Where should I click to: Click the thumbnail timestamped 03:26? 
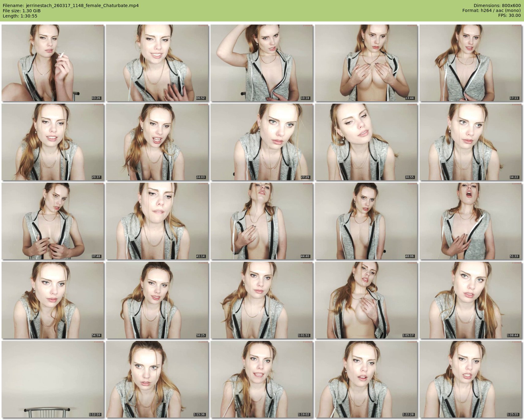53,63
